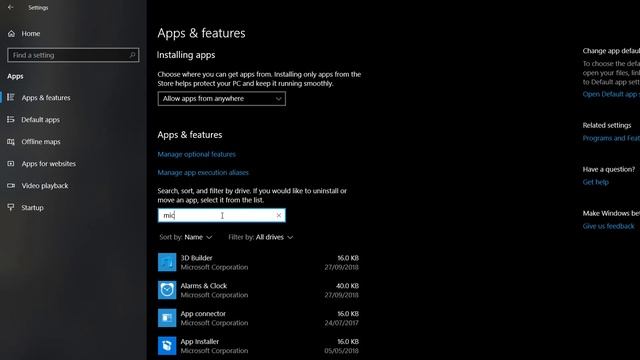This screenshot has height=360, width=640.
Task: Click the Apps & features sidebar icon
Action: [x=11, y=97]
